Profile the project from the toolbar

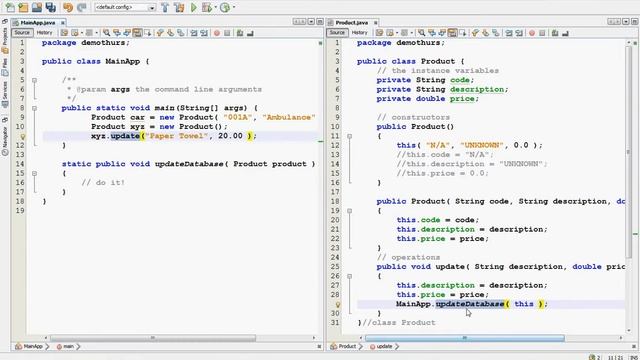pyautogui.click(x=224, y=7)
